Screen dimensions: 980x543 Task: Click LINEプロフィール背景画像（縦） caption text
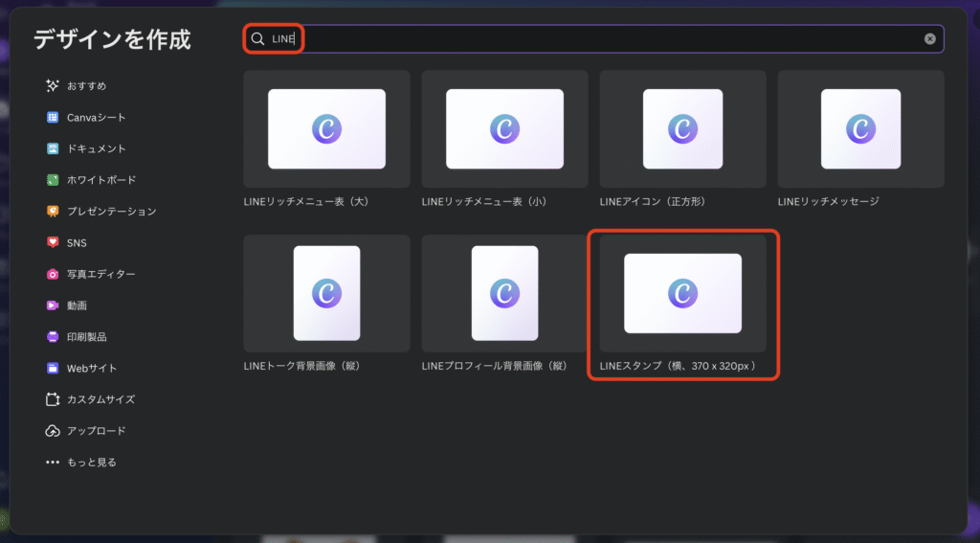coord(495,366)
